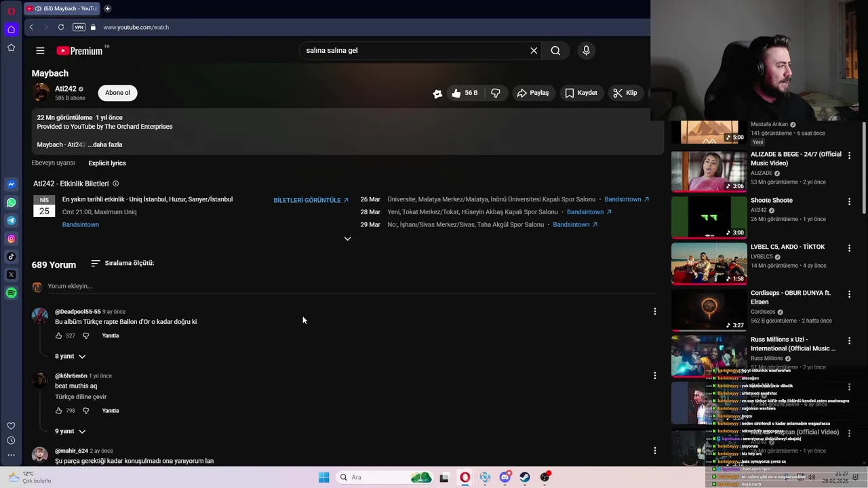
Task: Open Steam from the taskbar
Action: coord(525,478)
